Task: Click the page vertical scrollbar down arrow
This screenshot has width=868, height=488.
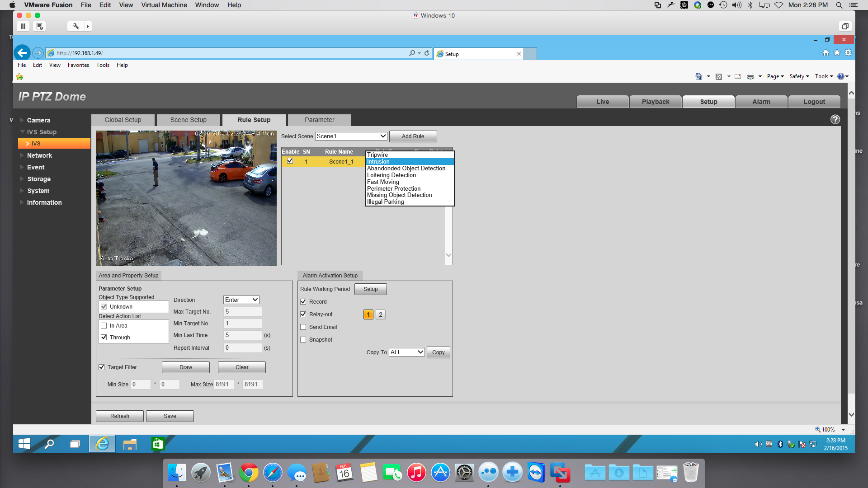Action: tap(851, 414)
